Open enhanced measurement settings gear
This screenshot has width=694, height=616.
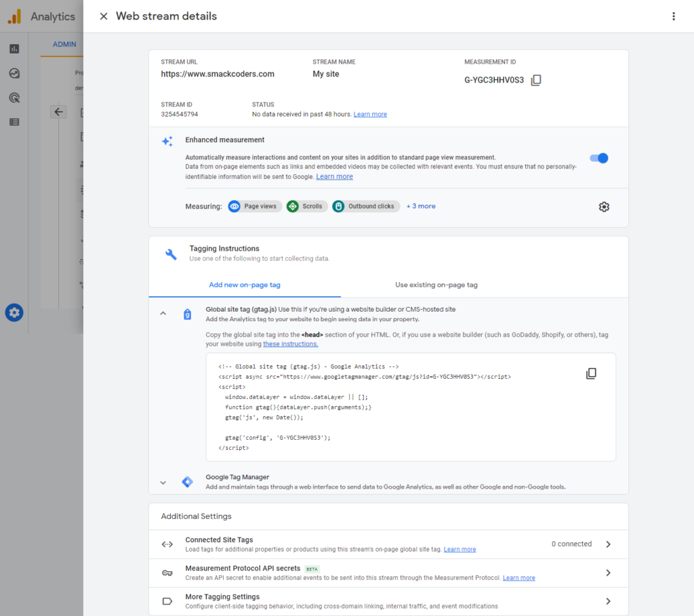click(604, 207)
